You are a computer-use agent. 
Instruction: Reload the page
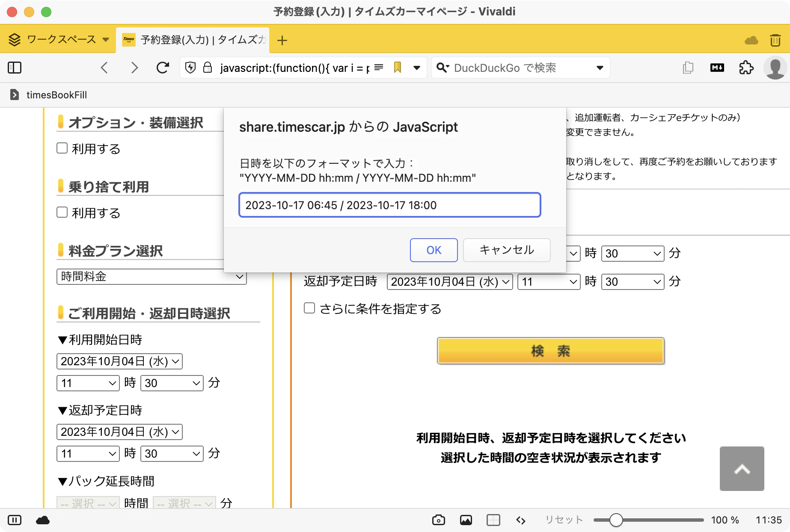[x=163, y=68]
